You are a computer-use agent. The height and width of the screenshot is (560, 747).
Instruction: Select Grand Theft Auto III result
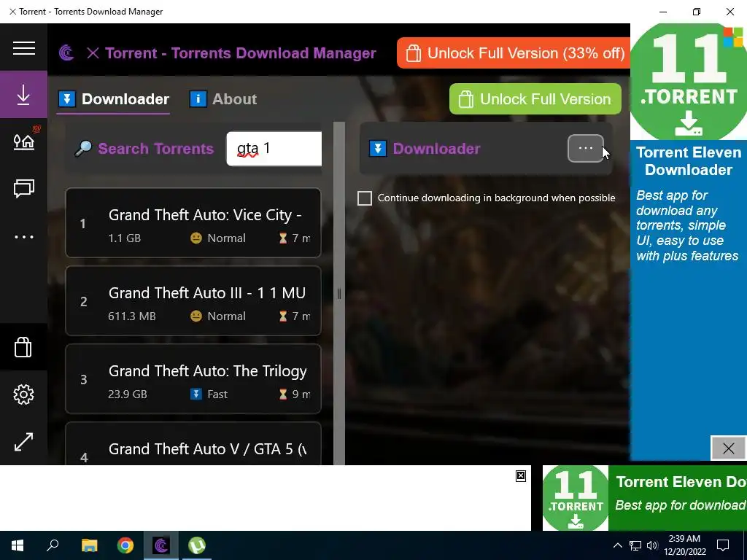click(193, 301)
